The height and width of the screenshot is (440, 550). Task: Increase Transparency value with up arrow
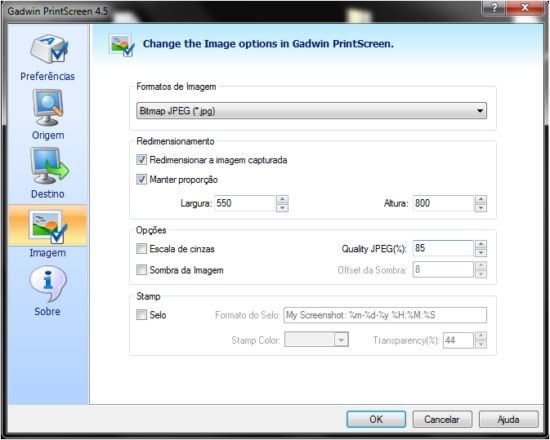[x=481, y=336]
